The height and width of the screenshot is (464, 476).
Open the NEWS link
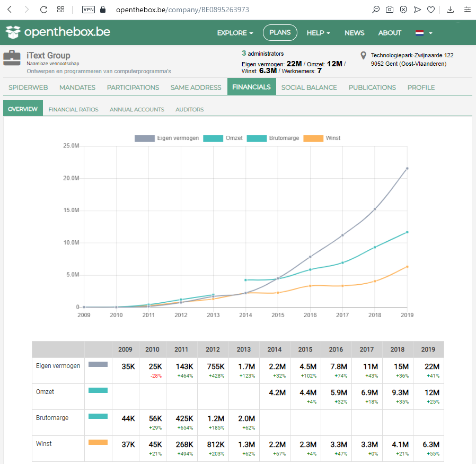[354, 33]
